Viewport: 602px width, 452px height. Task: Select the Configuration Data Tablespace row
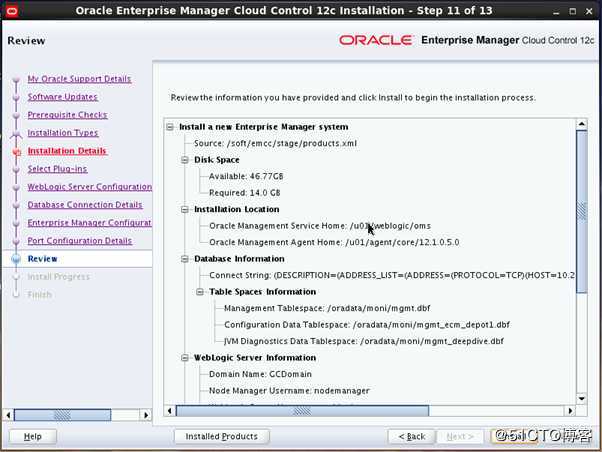coord(367,325)
